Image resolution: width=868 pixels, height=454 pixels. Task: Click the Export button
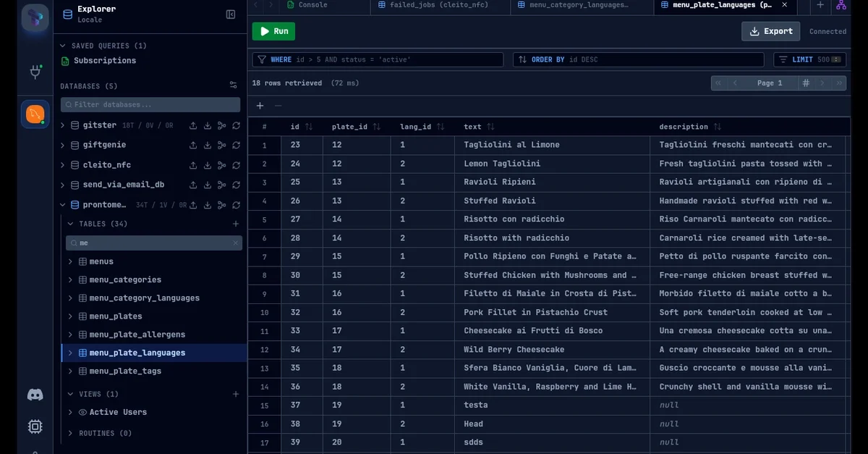tap(770, 31)
